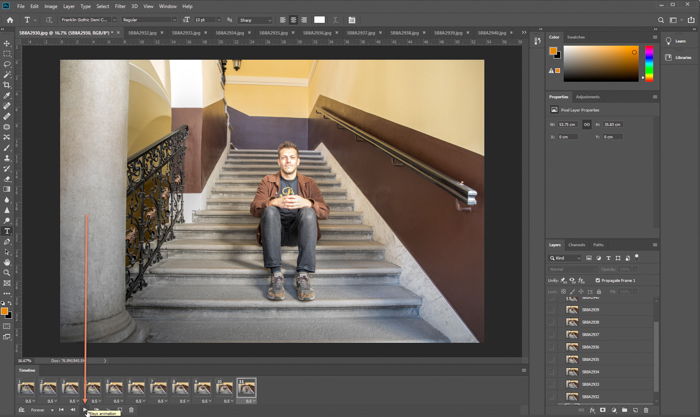700x417 pixels.
Task: Click the Learn panel icon
Action: [x=669, y=41]
